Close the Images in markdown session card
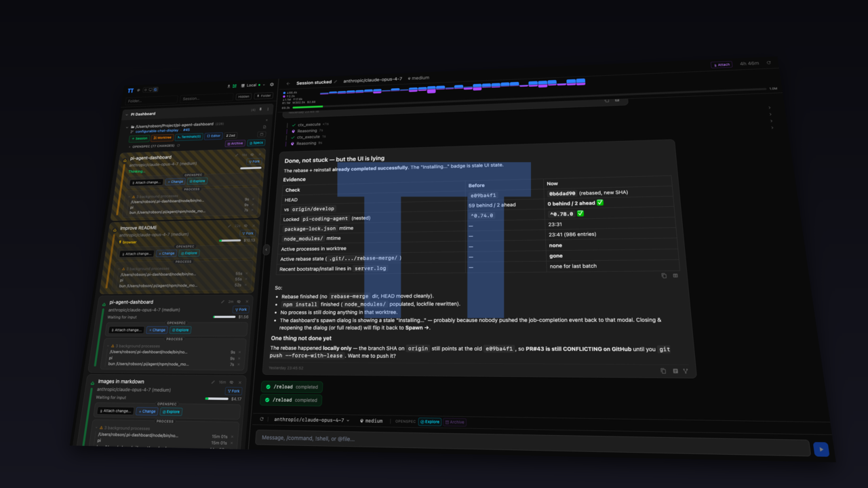This screenshot has height=488, width=868. tap(240, 382)
